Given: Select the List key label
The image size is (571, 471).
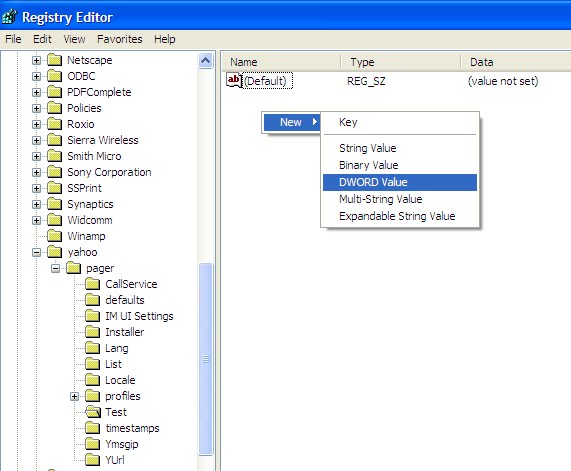Looking at the screenshot, I should tap(113, 364).
